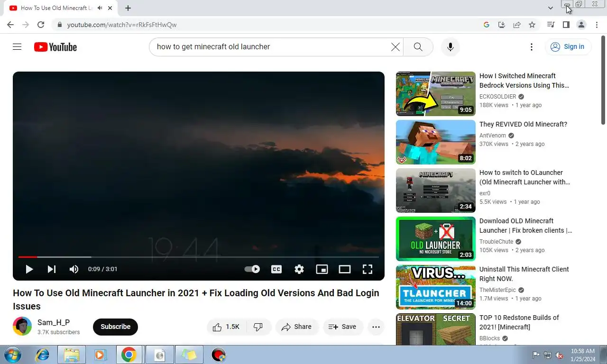Open the player settings gear

tap(299, 269)
